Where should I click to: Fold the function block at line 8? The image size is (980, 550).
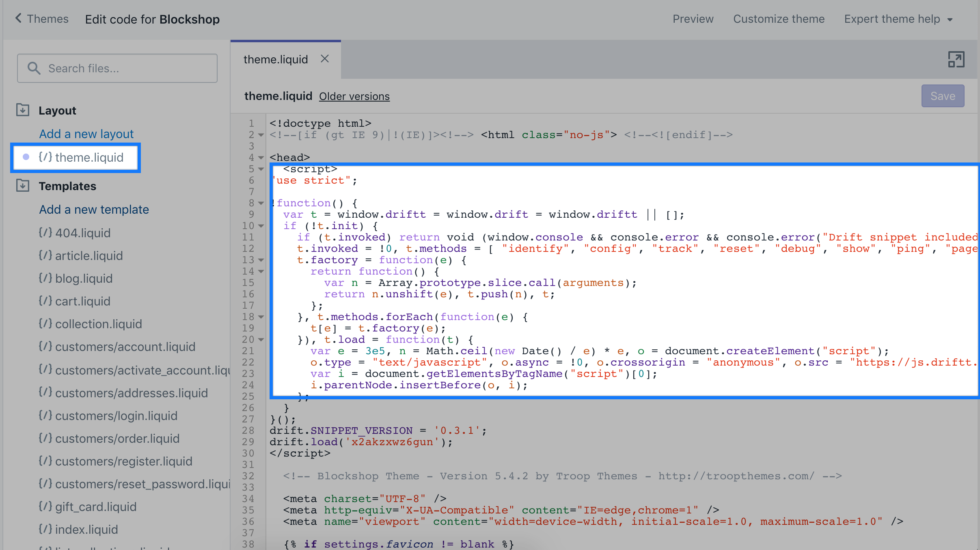261,203
